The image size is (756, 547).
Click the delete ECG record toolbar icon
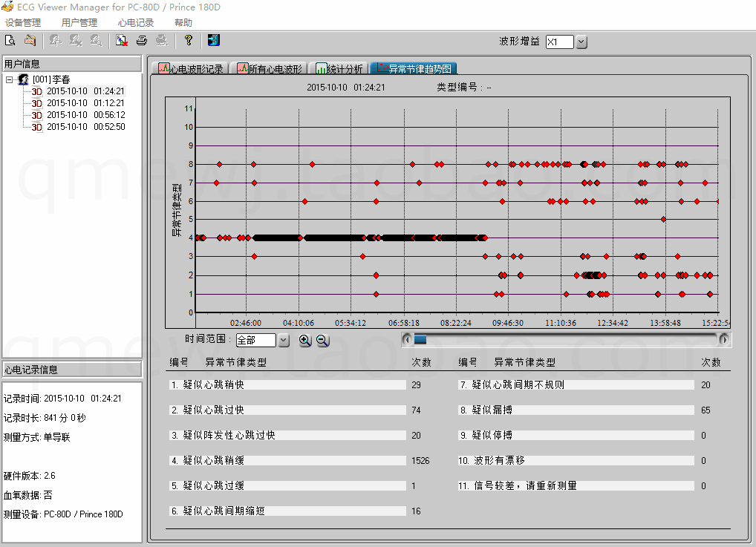point(122,41)
